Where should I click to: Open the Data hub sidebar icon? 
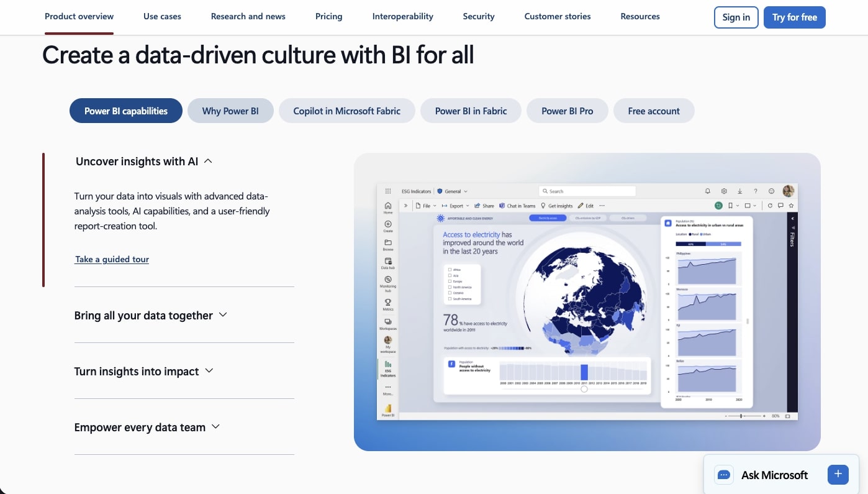387,262
